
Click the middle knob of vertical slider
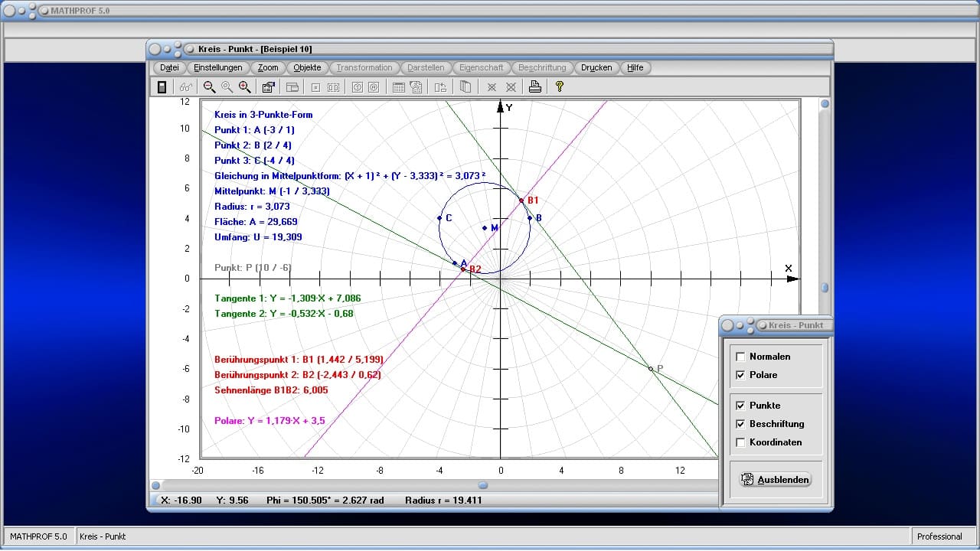825,288
